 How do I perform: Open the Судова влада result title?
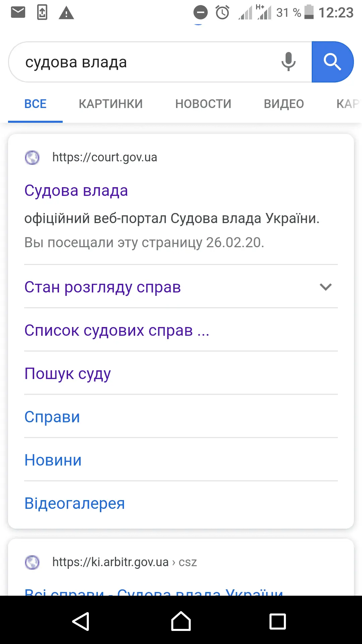76,191
